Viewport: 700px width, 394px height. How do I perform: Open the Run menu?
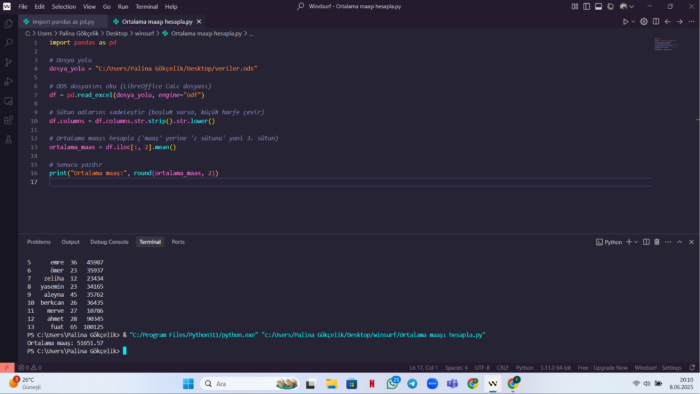click(123, 7)
